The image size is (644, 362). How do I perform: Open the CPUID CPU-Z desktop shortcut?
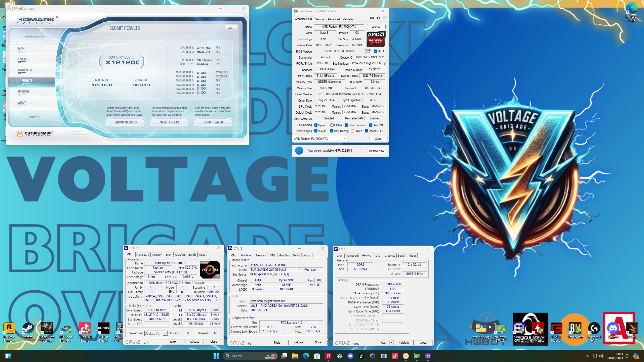(518, 332)
